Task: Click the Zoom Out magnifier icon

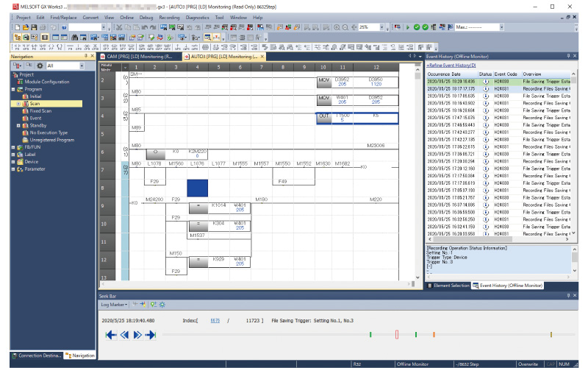Action: pyautogui.click(x=344, y=26)
